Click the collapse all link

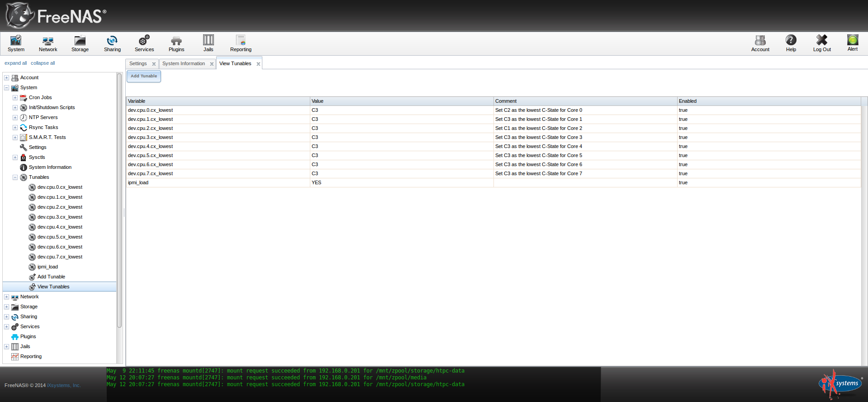tap(43, 63)
